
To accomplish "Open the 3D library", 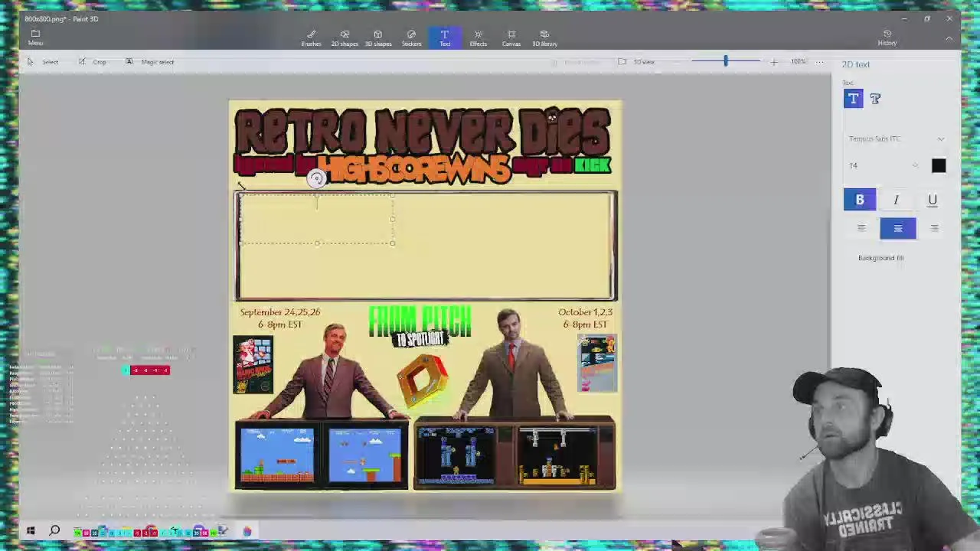I will click(544, 37).
